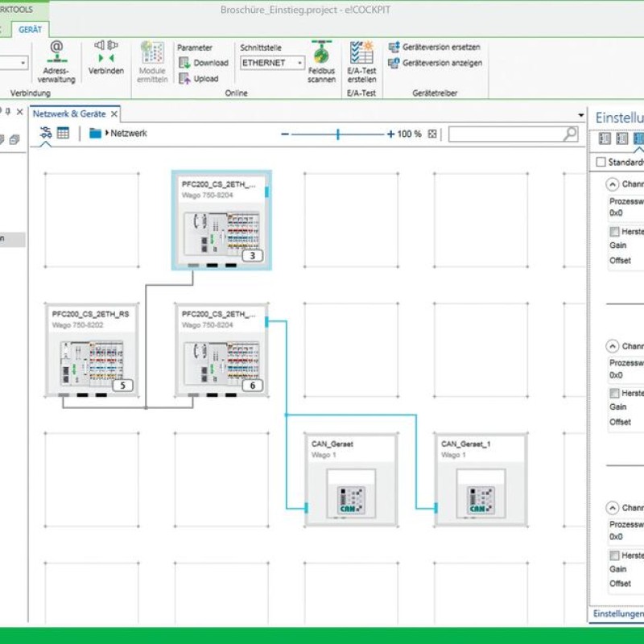Click the first channel Gain label
This screenshot has height=644, width=644.
click(x=617, y=246)
